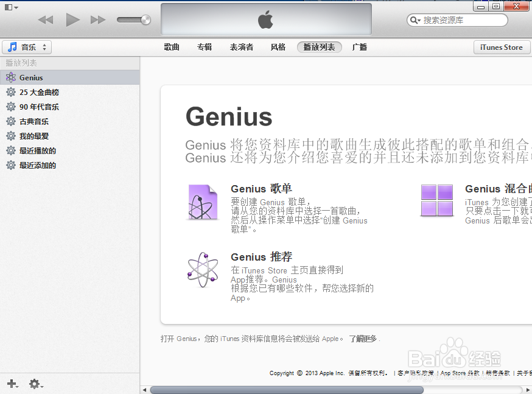Screen dimensions: 532x394
Task: Minimize the iTunes window
Action: coord(481,7)
